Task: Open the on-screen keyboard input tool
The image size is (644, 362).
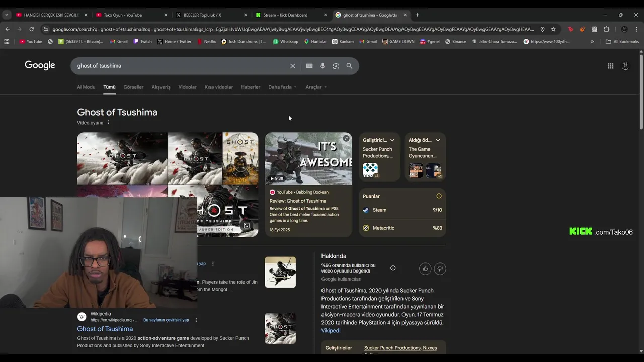Action: pyautogui.click(x=309, y=66)
